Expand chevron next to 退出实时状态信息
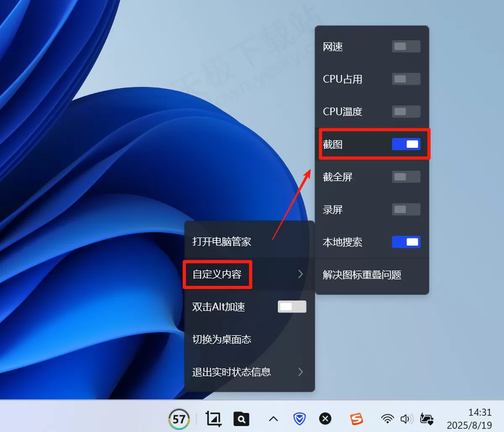504x432 pixels. point(300,372)
